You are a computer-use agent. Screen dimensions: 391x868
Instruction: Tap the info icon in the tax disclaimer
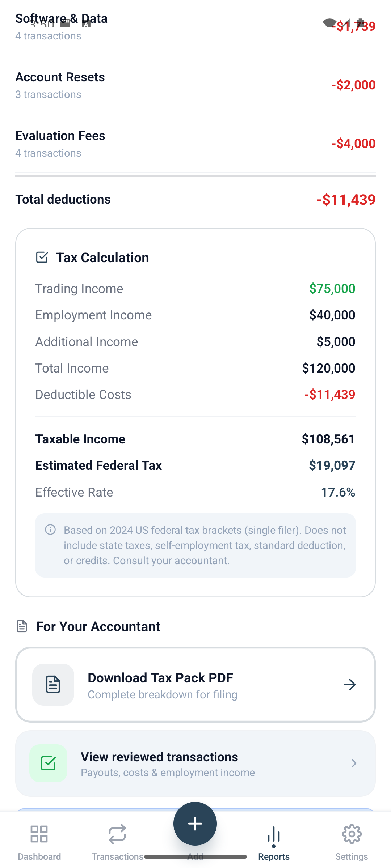(x=50, y=530)
